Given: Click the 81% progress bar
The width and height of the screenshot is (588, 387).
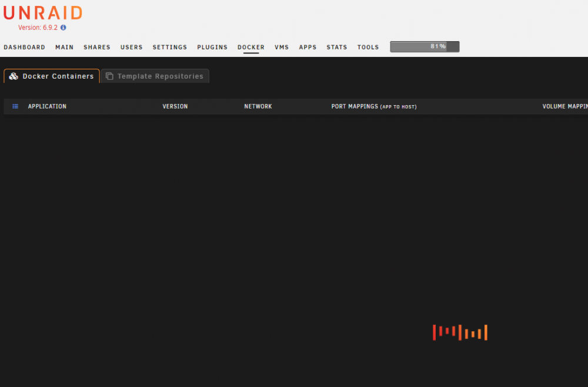Looking at the screenshot, I should pos(425,46).
